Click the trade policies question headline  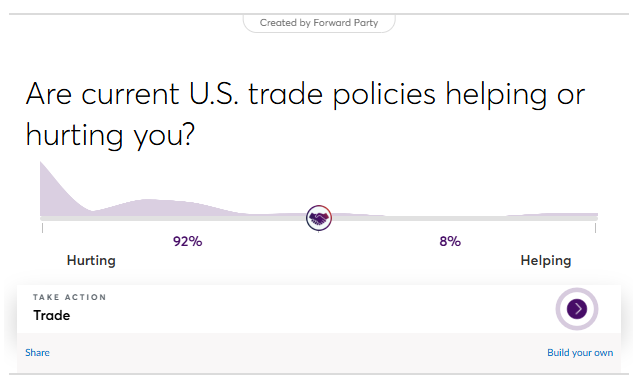click(305, 115)
